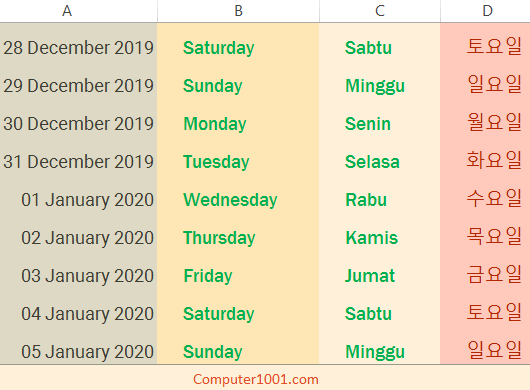530x390 pixels.
Task: Click the 31 December 2019 cell
Action: click(78, 162)
